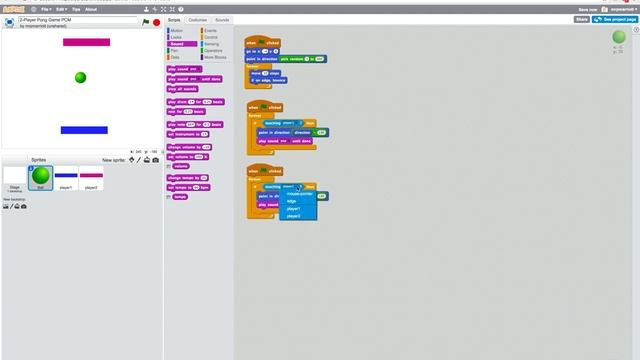Switch to the Scripts tab
The width and height of the screenshot is (640, 360).
tap(174, 20)
